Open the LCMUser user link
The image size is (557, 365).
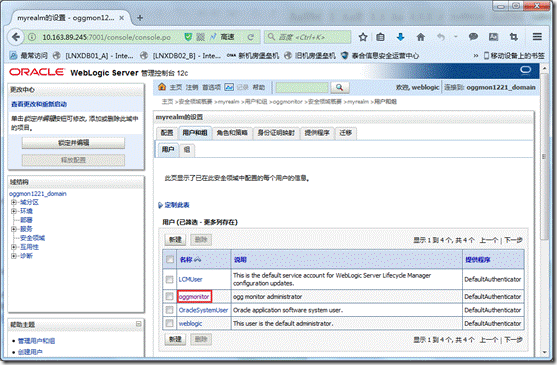click(x=190, y=279)
